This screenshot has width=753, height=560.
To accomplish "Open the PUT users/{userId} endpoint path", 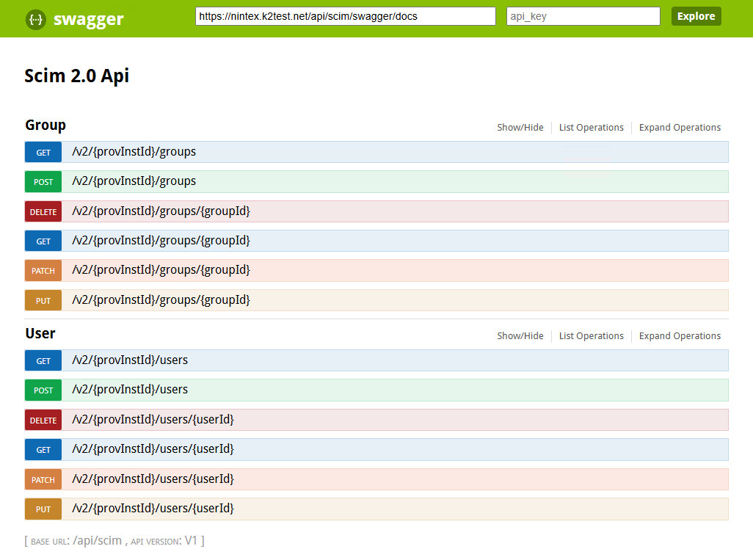I will (x=153, y=508).
